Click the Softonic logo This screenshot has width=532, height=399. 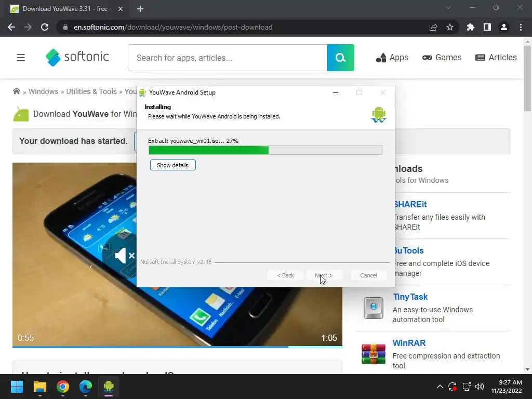tap(77, 57)
